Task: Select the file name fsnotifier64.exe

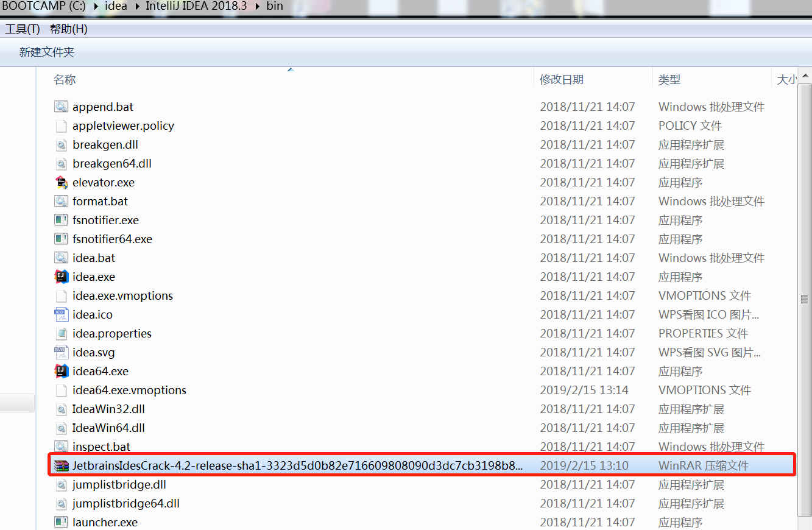Action: coord(112,239)
